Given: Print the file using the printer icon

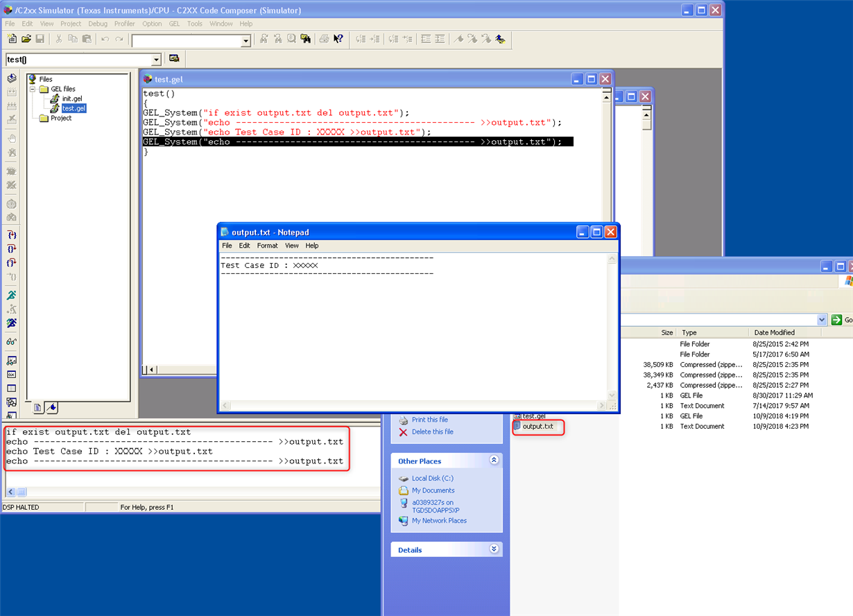Looking at the screenshot, I should (x=324, y=39).
